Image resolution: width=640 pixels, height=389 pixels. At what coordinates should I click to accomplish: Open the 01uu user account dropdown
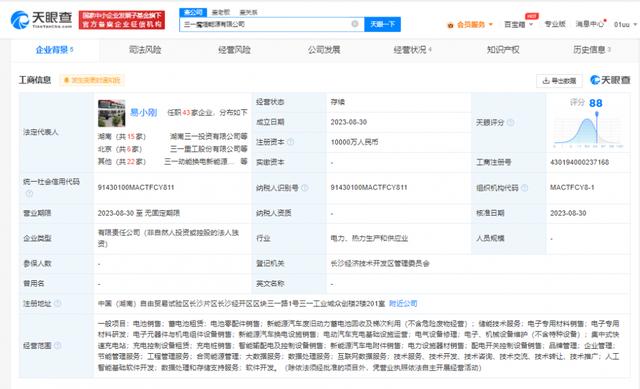[x=625, y=24]
